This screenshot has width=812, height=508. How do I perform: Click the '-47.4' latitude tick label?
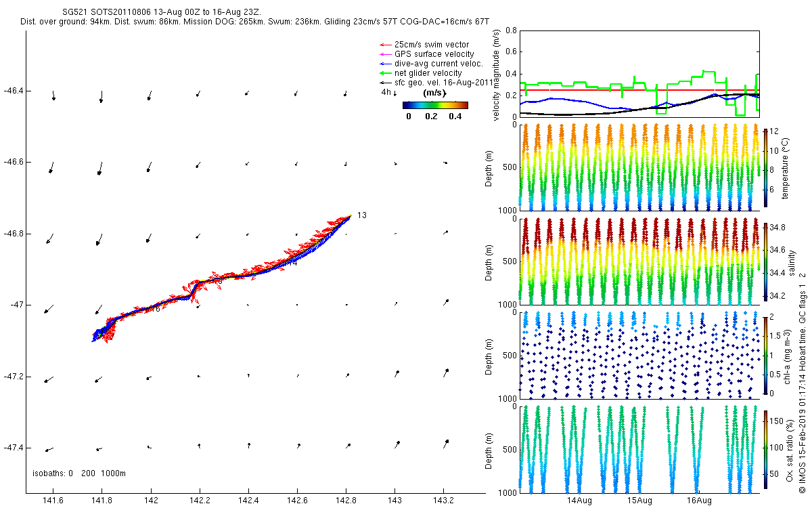pos(14,448)
